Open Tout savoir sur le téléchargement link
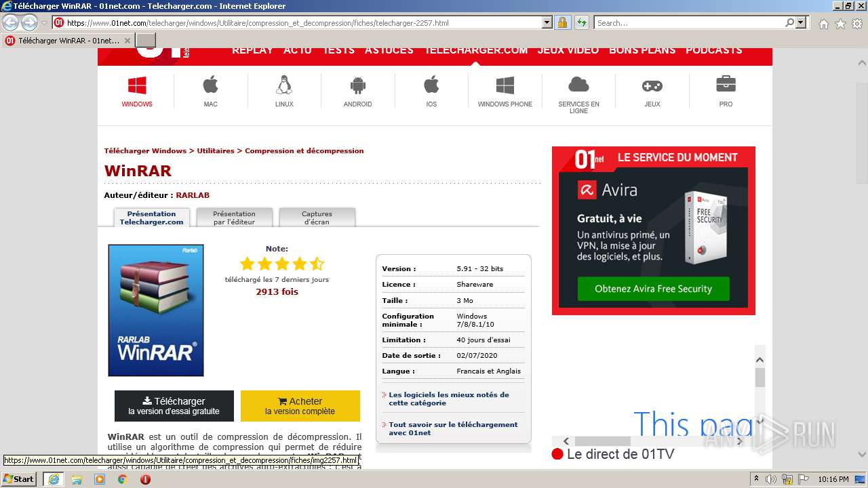Screen dimensions: 868x488 point(453,428)
